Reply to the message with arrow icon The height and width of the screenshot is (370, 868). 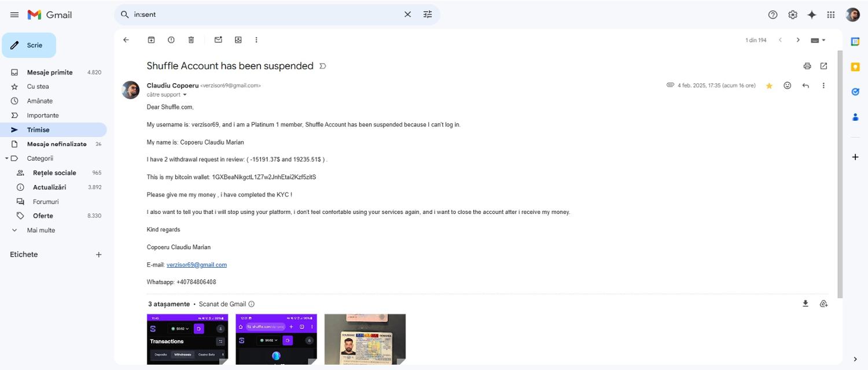point(806,86)
